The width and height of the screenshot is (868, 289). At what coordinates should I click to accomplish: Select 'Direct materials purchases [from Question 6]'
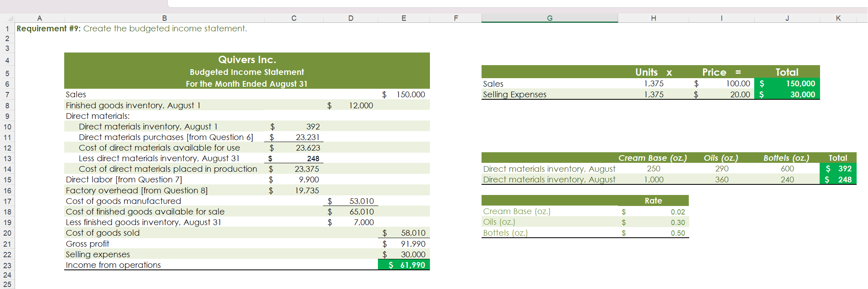[x=166, y=137]
